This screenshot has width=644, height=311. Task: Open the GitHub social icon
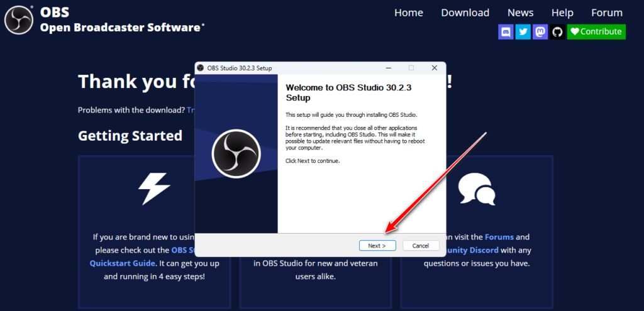tap(557, 31)
